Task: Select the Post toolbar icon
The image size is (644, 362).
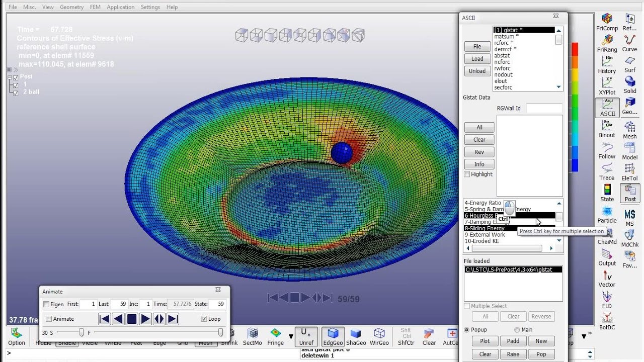Action: [x=630, y=193]
